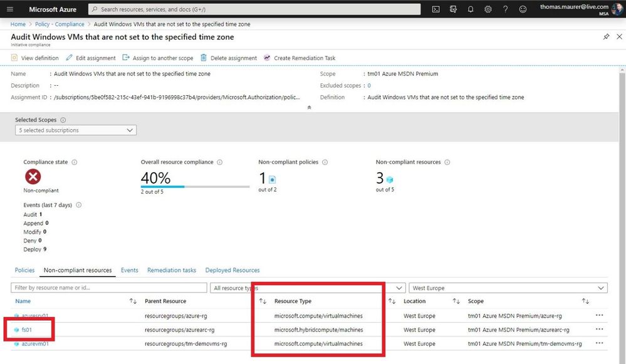Viewport: 626px width, 364px height.
Task: Click resourcegroups/tm-demovms-rg cell
Action: [185, 344]
